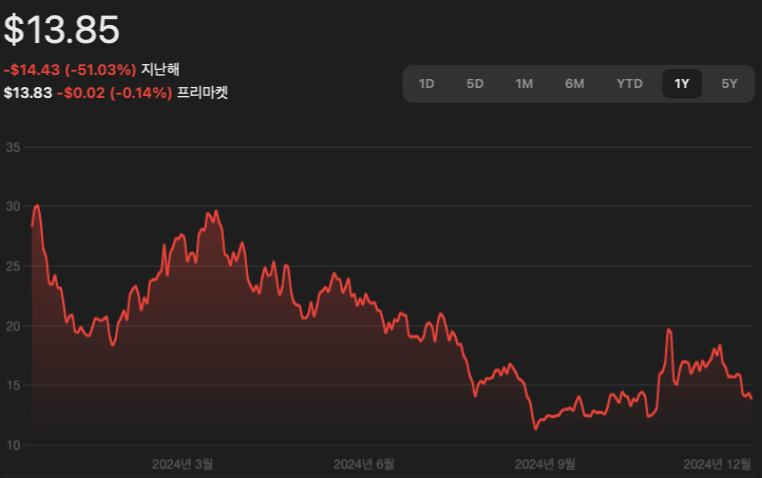762x478 pixels.
Task: Click the 2024년 3월 axis label
Action: [x=182, y=464]
